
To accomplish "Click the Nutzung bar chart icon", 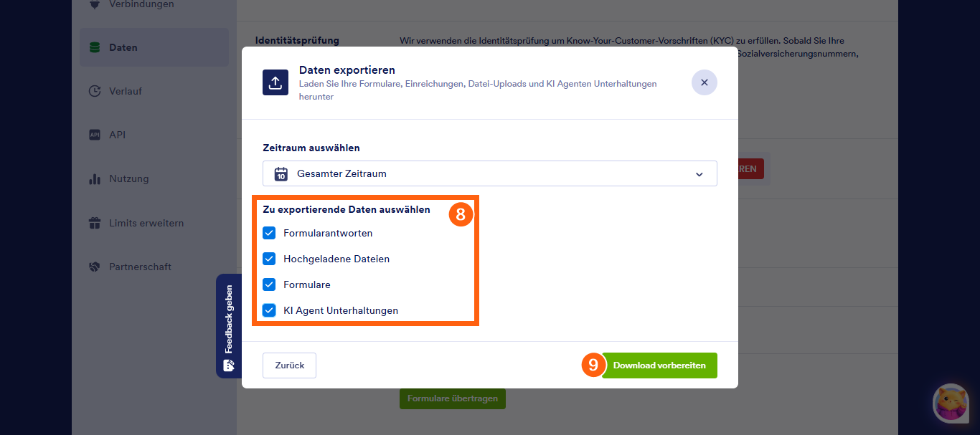I will tap(94, 178).
